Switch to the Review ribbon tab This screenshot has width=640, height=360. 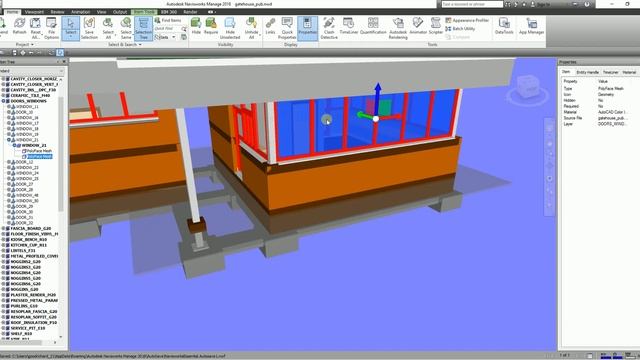pos(58,12)
